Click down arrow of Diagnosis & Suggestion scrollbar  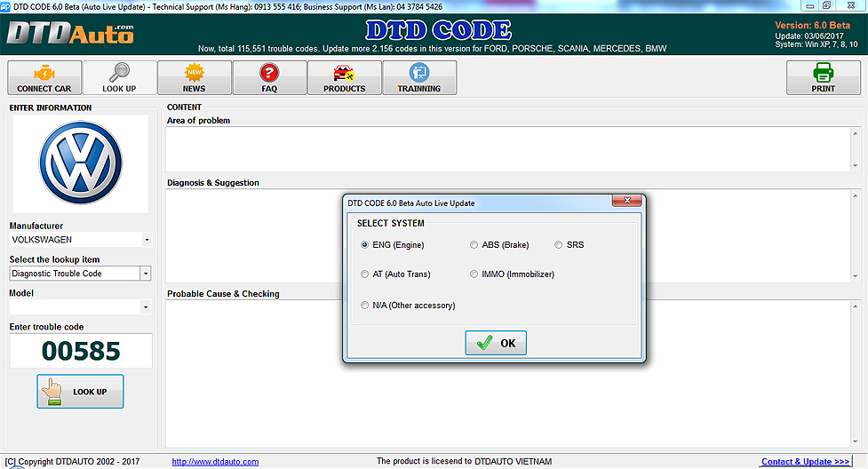click(856, 276)
